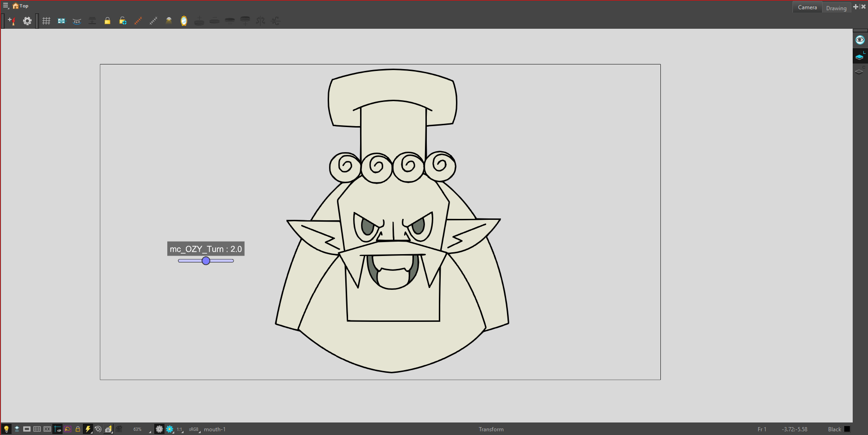
Task: Click the flip symmetry icon
Action: tap(260, 21)
